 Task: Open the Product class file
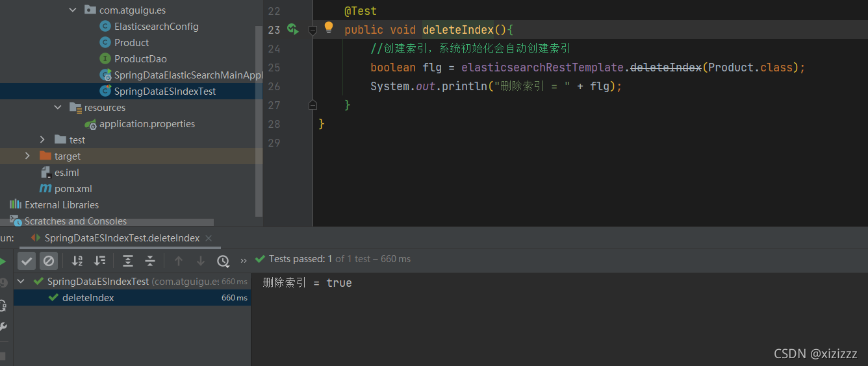132,43
